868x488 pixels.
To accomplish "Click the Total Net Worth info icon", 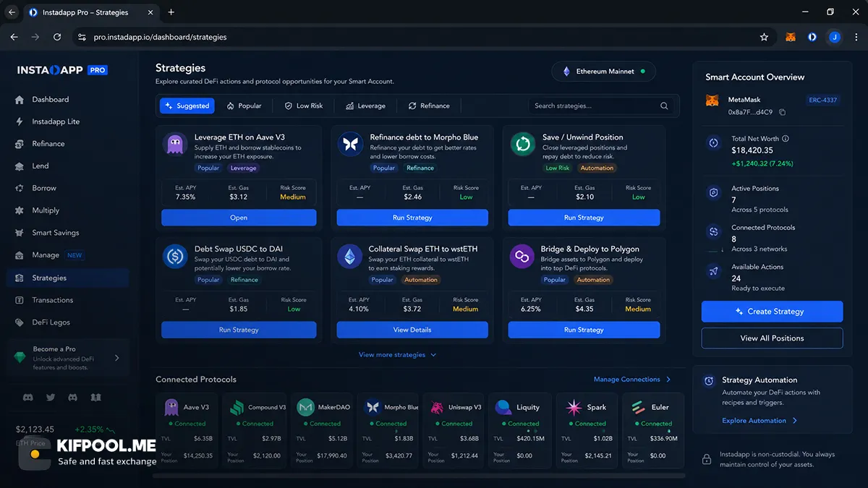I will pyautogui.click(x=786, y=139).
